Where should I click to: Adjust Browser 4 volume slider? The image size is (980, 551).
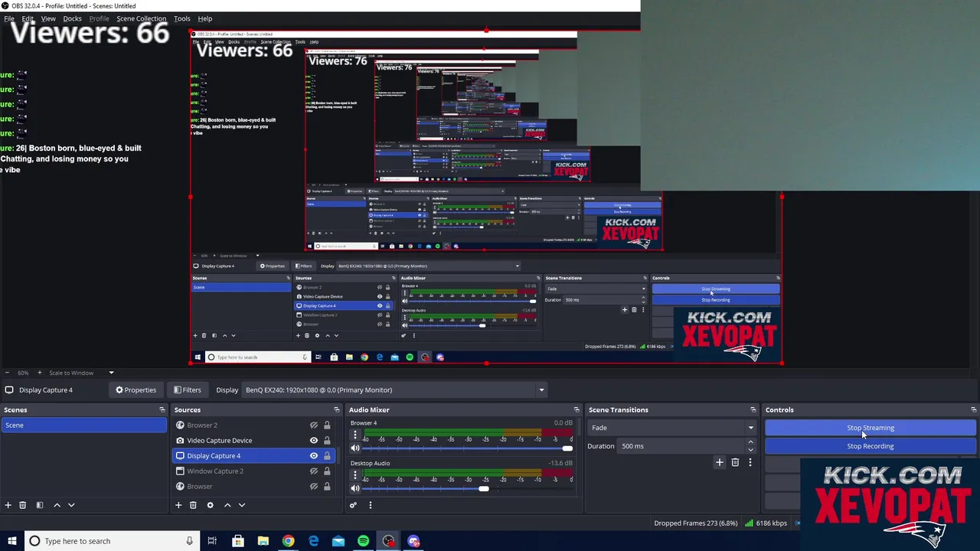point(567,448)
